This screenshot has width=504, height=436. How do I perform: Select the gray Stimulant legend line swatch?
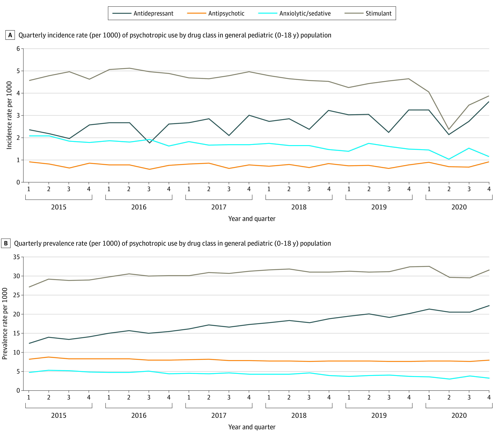pyautogui.click(x=354, y=13)
